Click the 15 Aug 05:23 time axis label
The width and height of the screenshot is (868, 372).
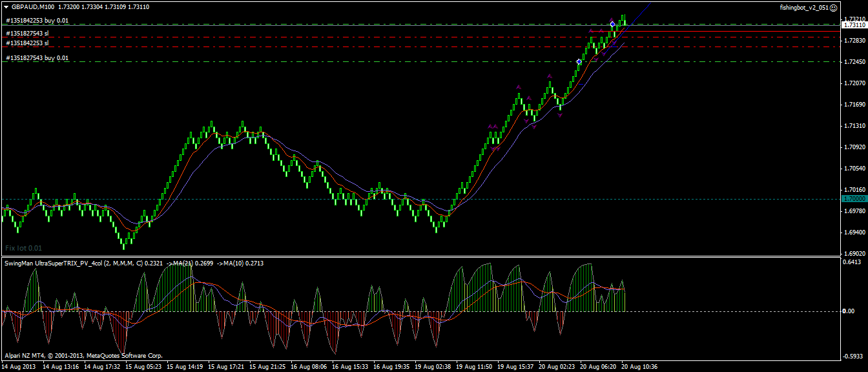pos(143,366)
